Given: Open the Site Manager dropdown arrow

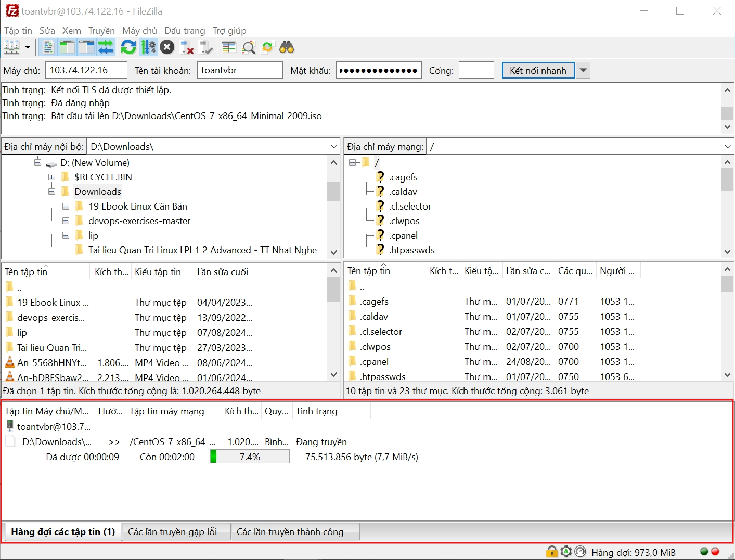Looking at the screenshot, I should point(28,47).
